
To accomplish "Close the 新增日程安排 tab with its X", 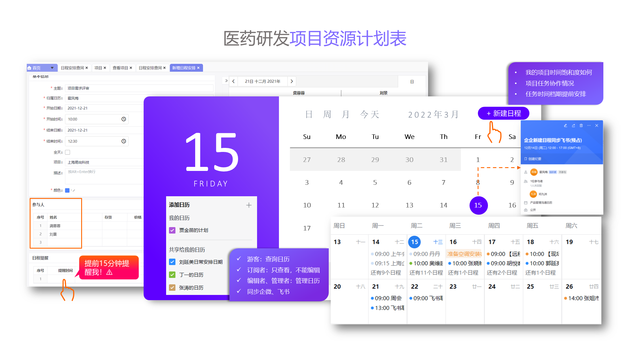I will [x=198, y=68].
